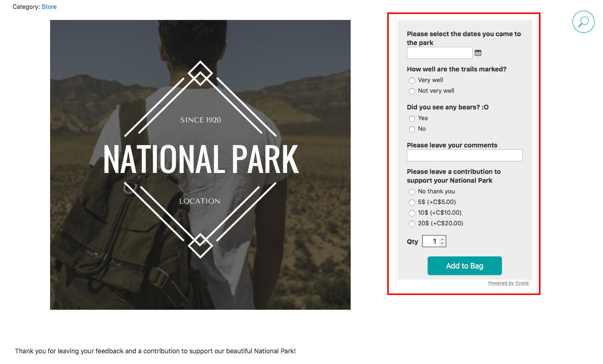603x364 pixels.
Task: Check 'No' for seeing bears
Action: (x=412, y=129)
